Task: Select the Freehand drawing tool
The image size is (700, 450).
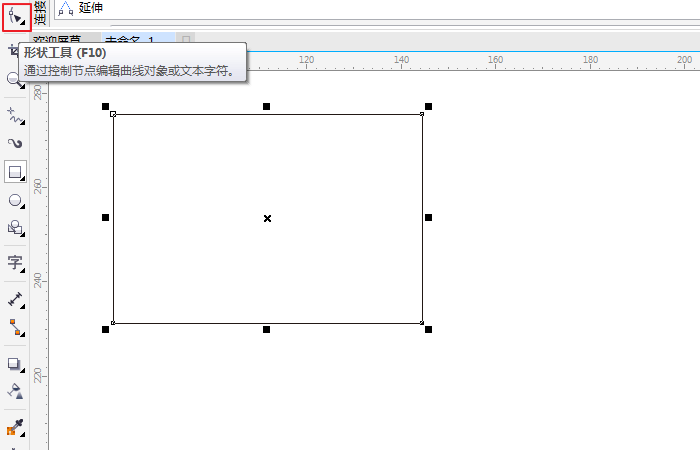Action: pyautogui.click(x=15, y=115)
